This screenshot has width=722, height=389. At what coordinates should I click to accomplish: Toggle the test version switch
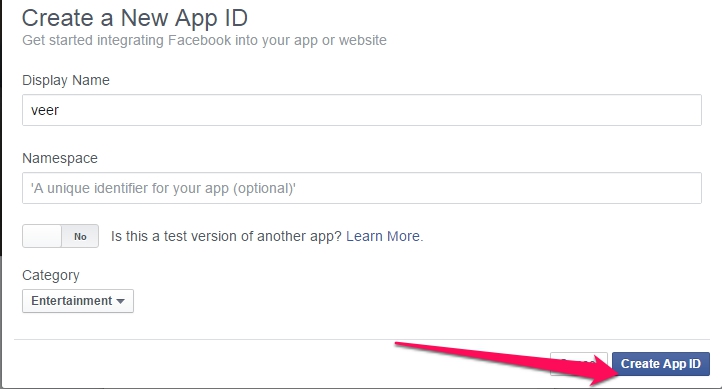60,236
